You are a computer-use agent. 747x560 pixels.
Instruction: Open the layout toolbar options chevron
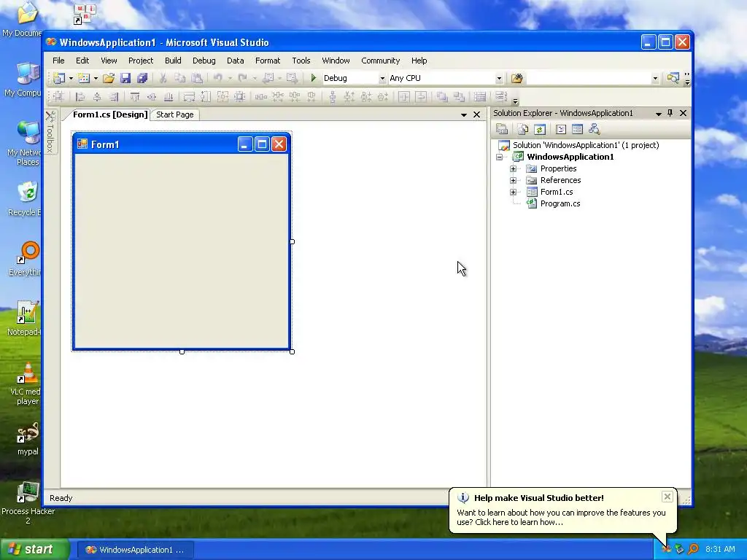pos(515,101)
